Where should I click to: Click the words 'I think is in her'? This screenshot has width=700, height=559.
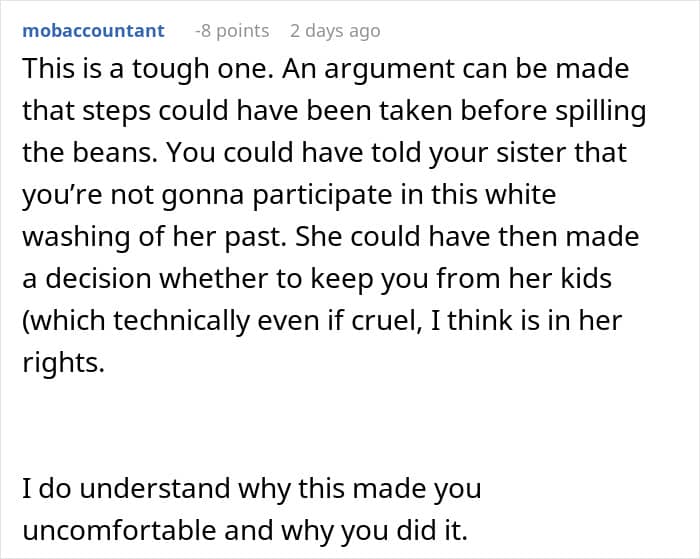[526, 321]
